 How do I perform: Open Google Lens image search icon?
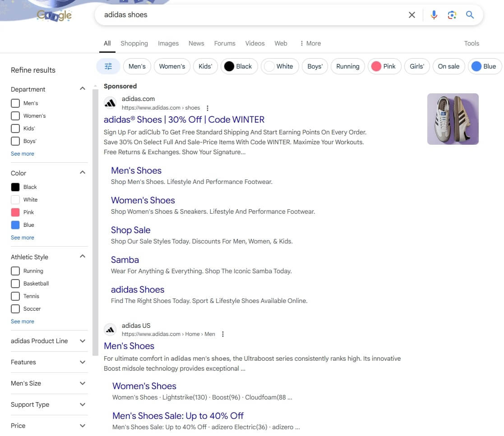coord(452,15)
